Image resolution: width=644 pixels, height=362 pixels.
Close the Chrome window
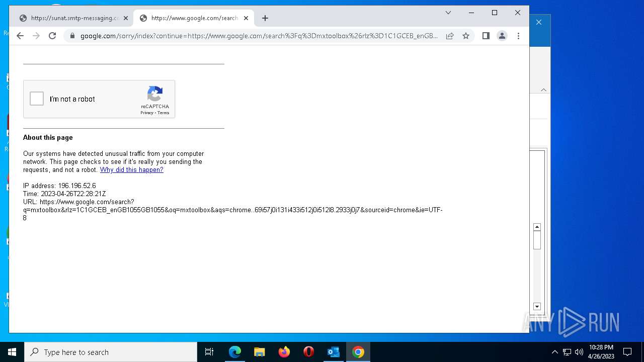[518, 13]
